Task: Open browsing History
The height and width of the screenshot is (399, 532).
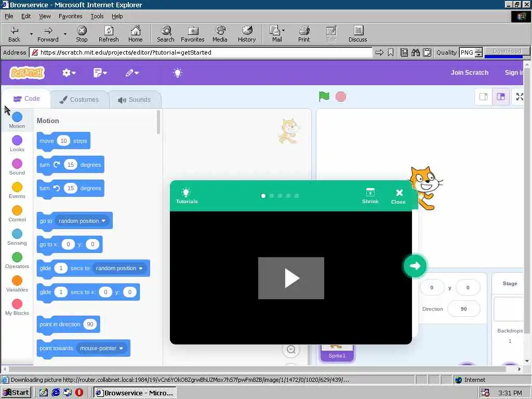Action: pyautogui.click(x=247, y=34)
